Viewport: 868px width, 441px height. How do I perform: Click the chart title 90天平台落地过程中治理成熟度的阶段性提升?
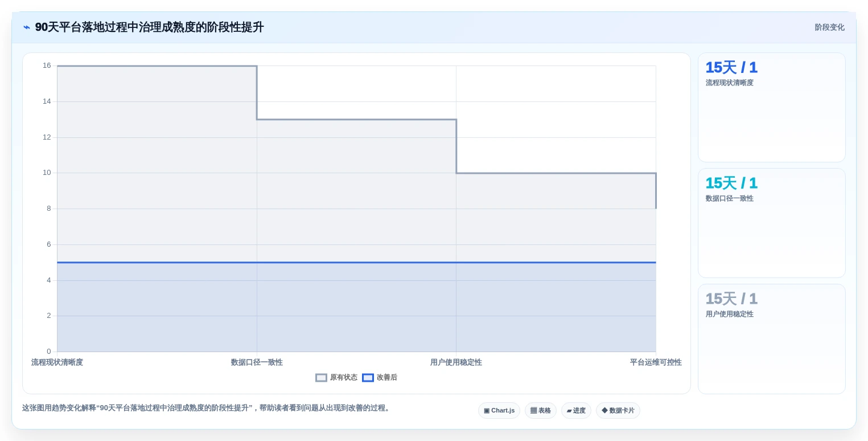coord(150,27)
